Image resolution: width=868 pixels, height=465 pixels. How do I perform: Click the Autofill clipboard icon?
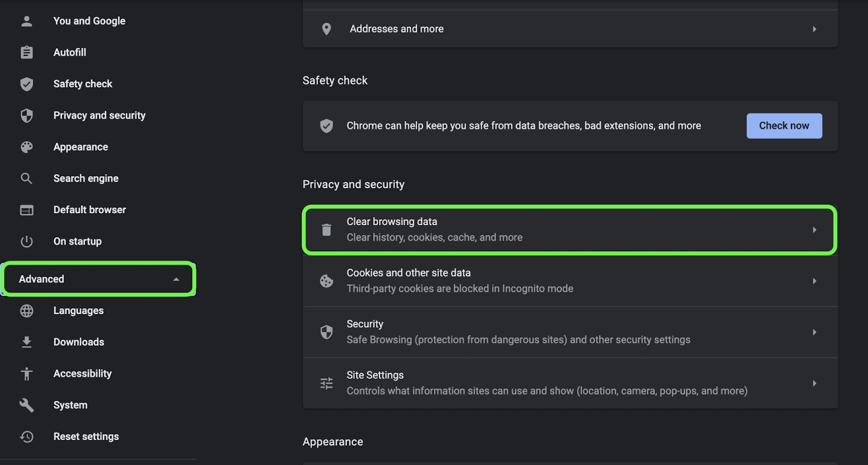click(x=26, y=53)
